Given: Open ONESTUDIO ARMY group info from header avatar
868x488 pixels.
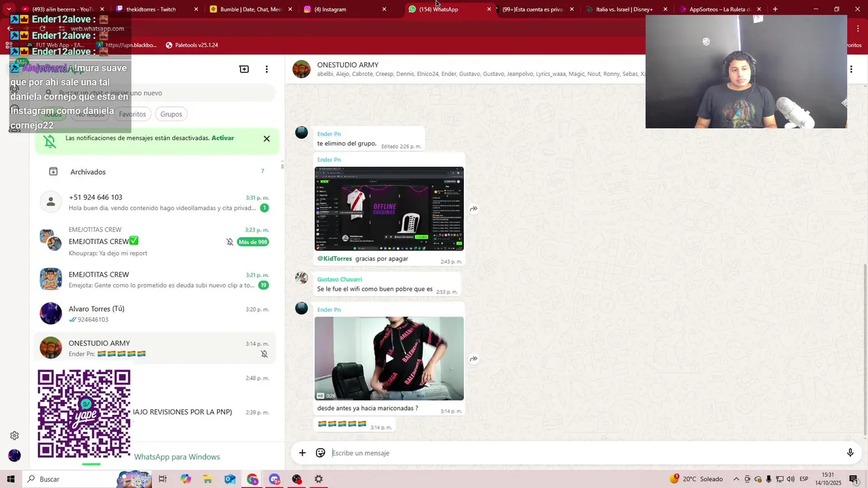Looking at the screenshot, I should click(x=301, y=69).
